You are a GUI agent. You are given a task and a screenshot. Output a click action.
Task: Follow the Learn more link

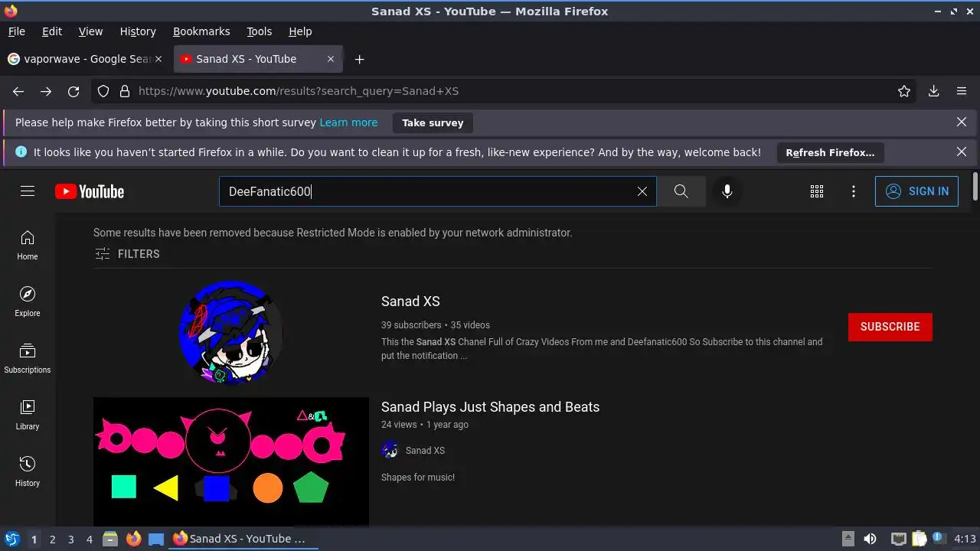348,122
